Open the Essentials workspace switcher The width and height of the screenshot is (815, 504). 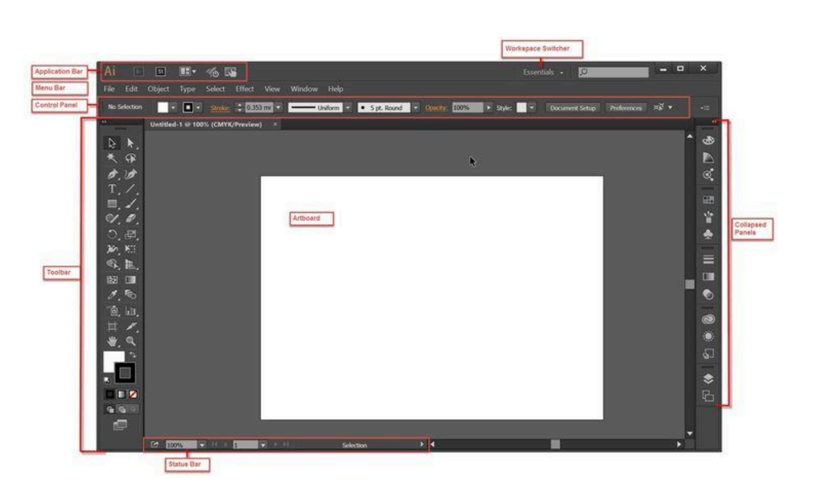(542, 72)
